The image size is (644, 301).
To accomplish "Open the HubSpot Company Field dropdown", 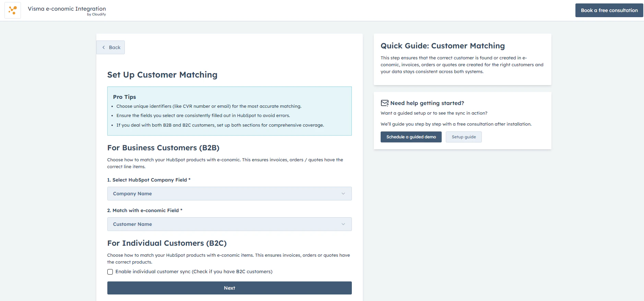I will pyautogui.click(x=229, y=194).
